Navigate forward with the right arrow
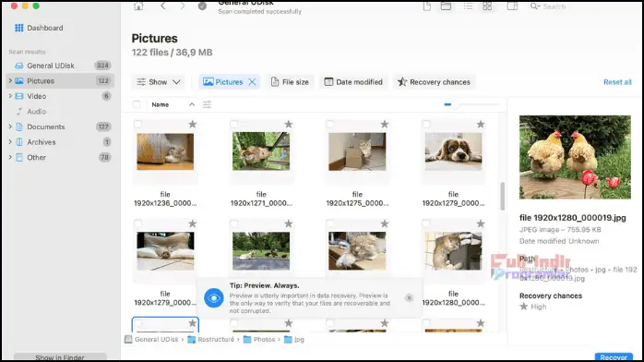 183,6
